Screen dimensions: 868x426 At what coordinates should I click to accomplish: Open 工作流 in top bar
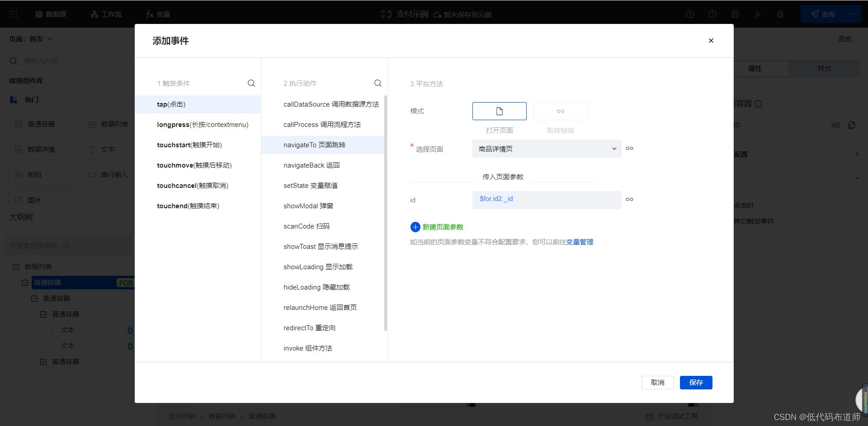(x=106, y=14)
